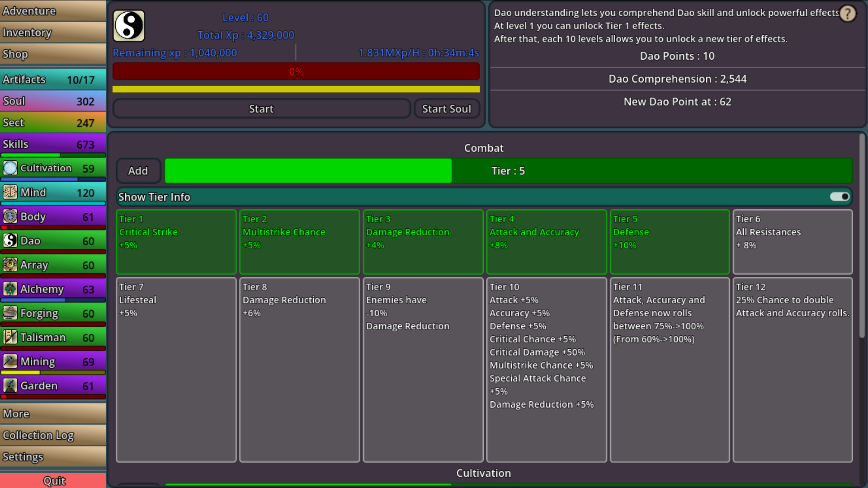Click the Tier 5 progress bar
This screenshot has width=868, height=488.
pyautogui.click(x=508, y=171)
